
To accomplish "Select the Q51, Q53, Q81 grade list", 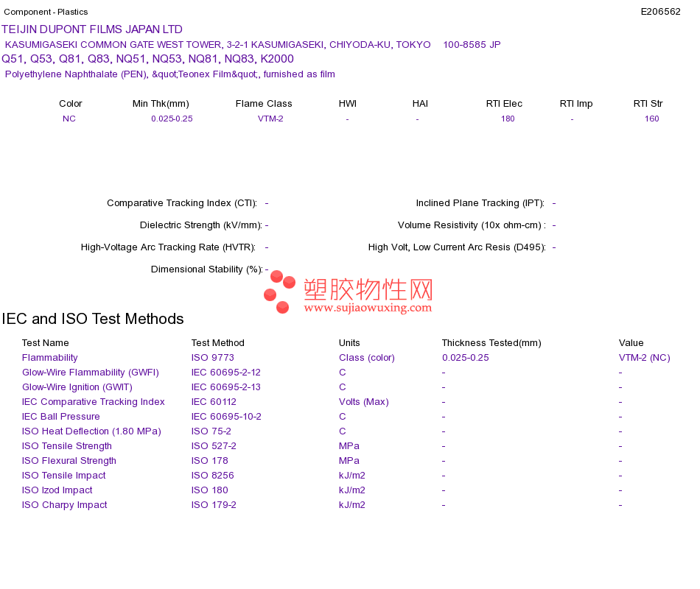I will [x=148, y=59].
